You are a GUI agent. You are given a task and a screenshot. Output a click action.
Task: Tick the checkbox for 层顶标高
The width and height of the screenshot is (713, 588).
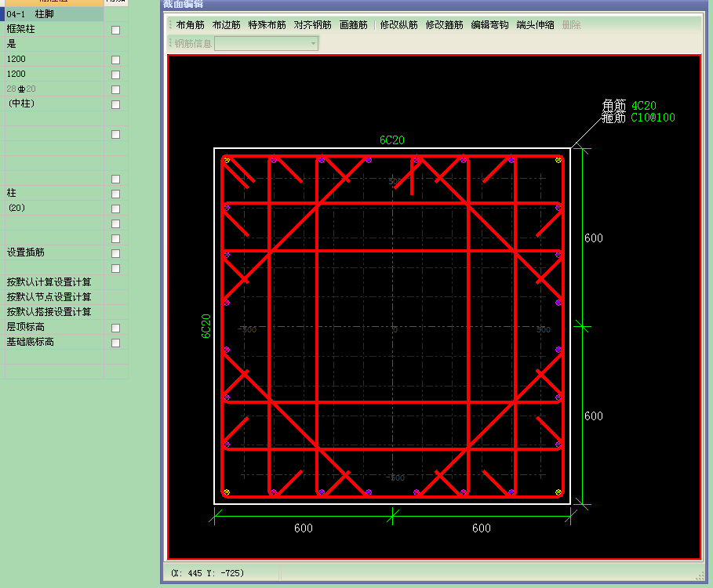pos(116,328)
